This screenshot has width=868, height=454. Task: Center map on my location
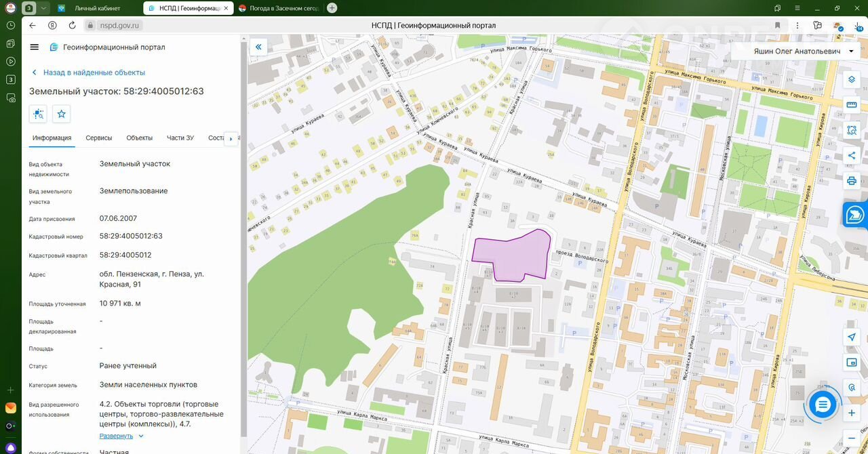coord(852,337)
